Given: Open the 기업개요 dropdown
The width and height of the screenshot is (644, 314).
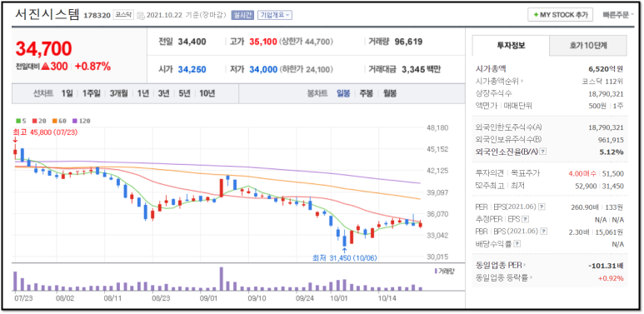Looking at the screenshot, I should pos(275,15).
